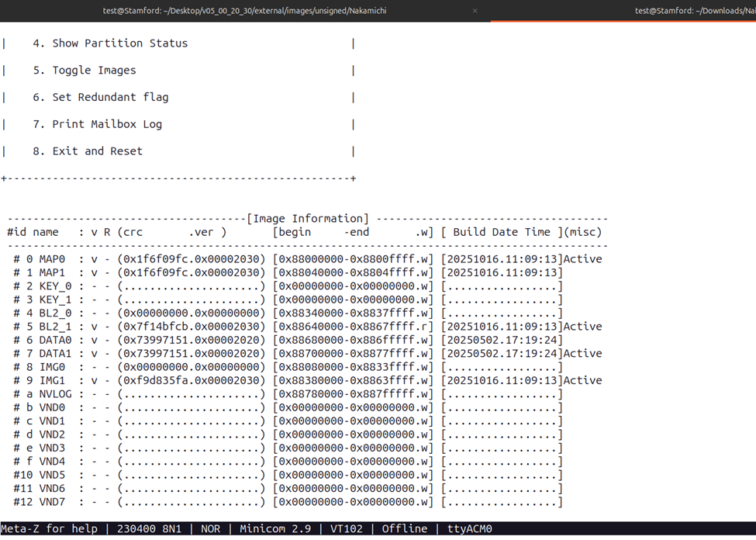Click the 'BL2_0' row name
The width and height of the screenshot is (756, 540).
pyautogui.click(x=55, y=313)
